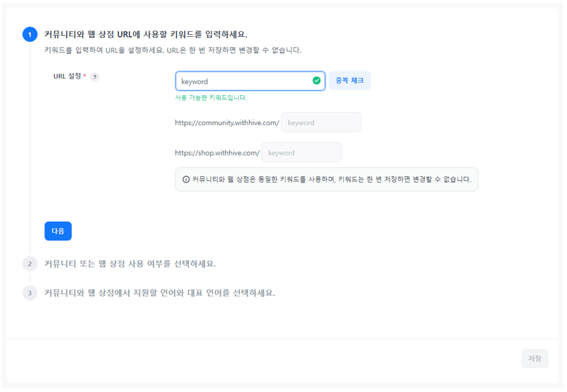Expand step 3 언어와 대표 언어 선택

point(159,293)
